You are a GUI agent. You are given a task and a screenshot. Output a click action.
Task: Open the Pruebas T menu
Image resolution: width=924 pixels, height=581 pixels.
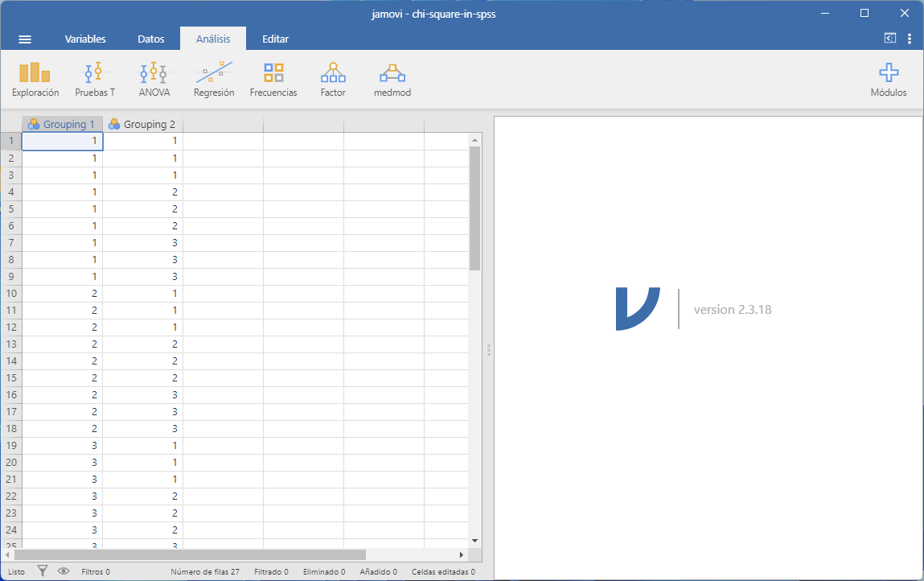point(95,80)
